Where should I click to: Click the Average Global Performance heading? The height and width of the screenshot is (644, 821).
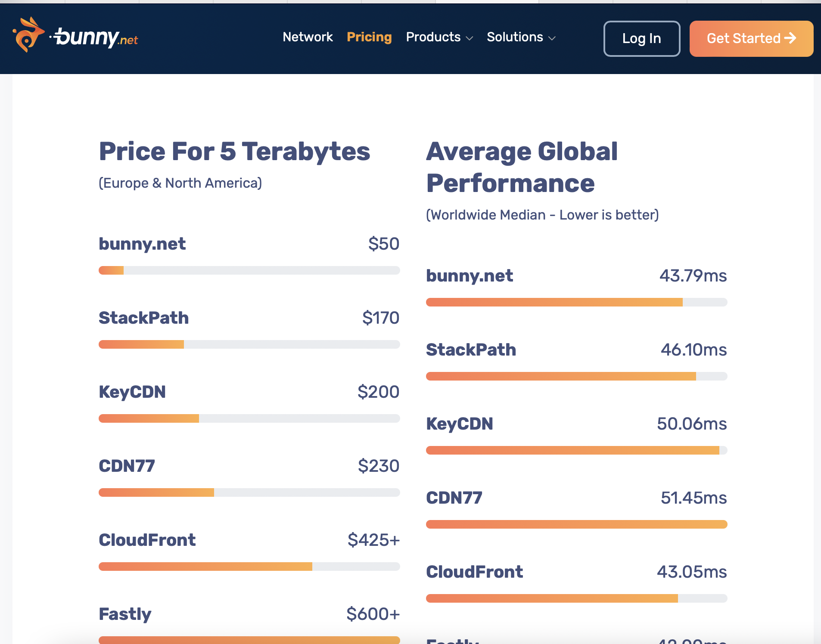(x=522, y=167)
